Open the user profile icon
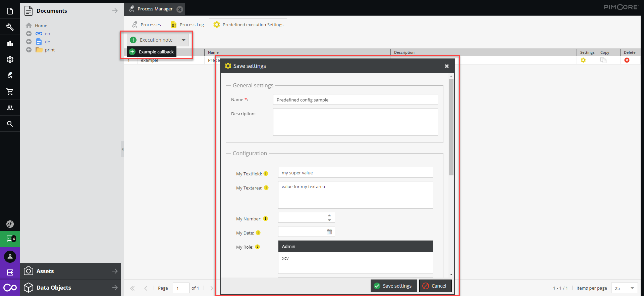Screen dimensions: 644x296 (x=10, y=257)
